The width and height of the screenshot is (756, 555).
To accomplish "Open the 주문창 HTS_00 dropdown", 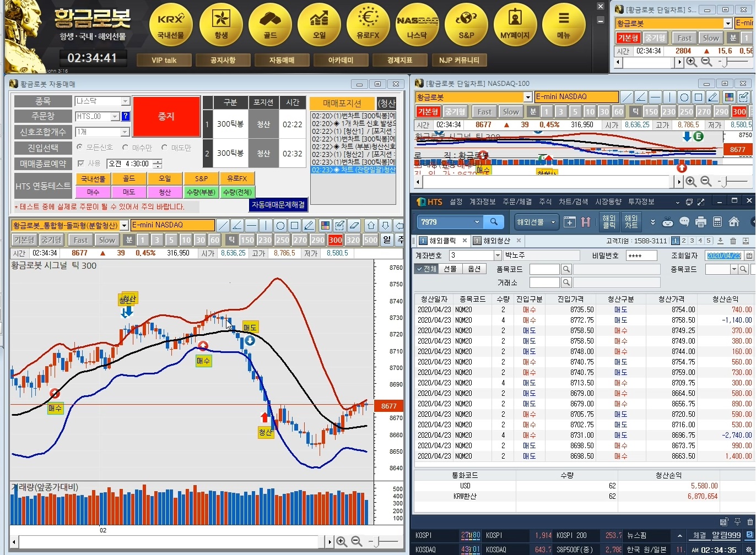I will click(115, 117).
